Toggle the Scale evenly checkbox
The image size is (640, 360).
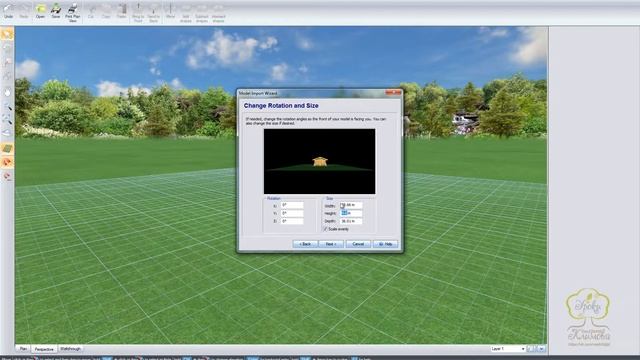(326, 229)
